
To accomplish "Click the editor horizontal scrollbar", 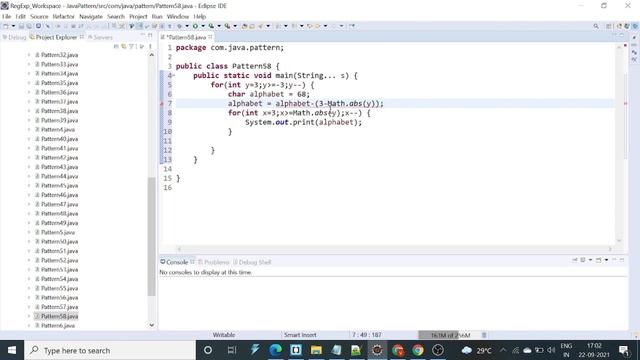I will pyautogui.click(x=394, y=249).
